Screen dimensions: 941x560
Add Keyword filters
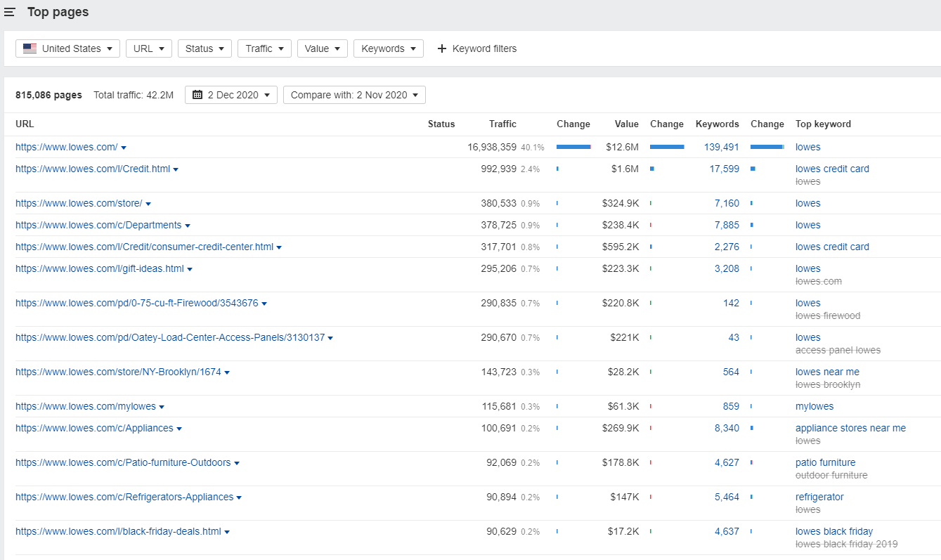(477, 48)
